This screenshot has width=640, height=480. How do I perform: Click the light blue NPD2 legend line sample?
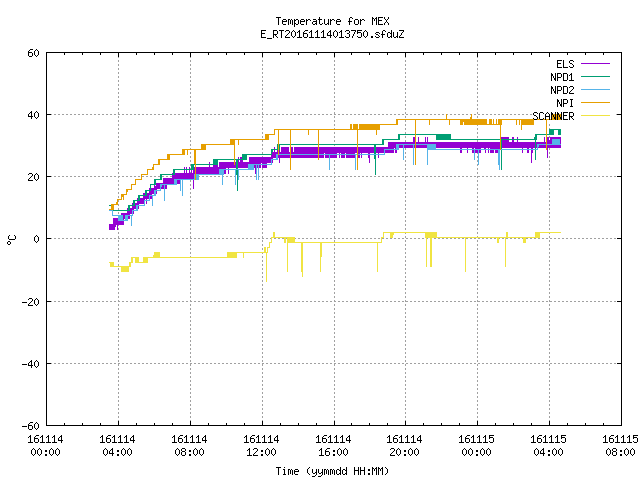(595, 90)
